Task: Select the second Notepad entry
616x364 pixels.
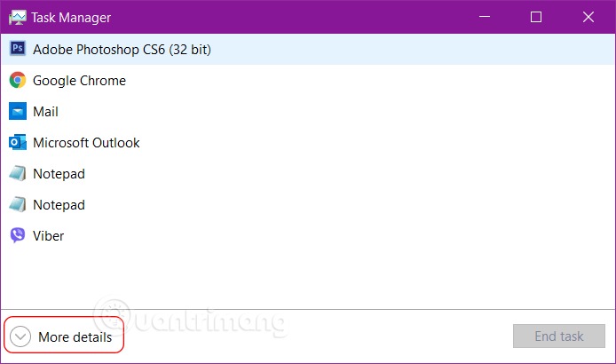Action: click(x=308, y=204)
